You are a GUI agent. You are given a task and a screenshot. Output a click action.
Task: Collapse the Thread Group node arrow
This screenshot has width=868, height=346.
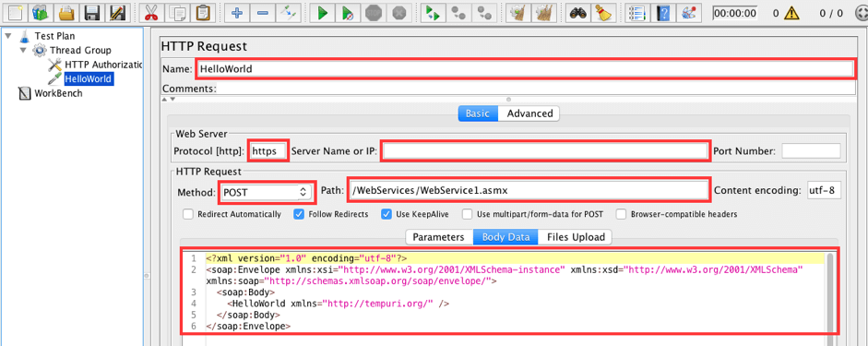[x=23, y=51]
